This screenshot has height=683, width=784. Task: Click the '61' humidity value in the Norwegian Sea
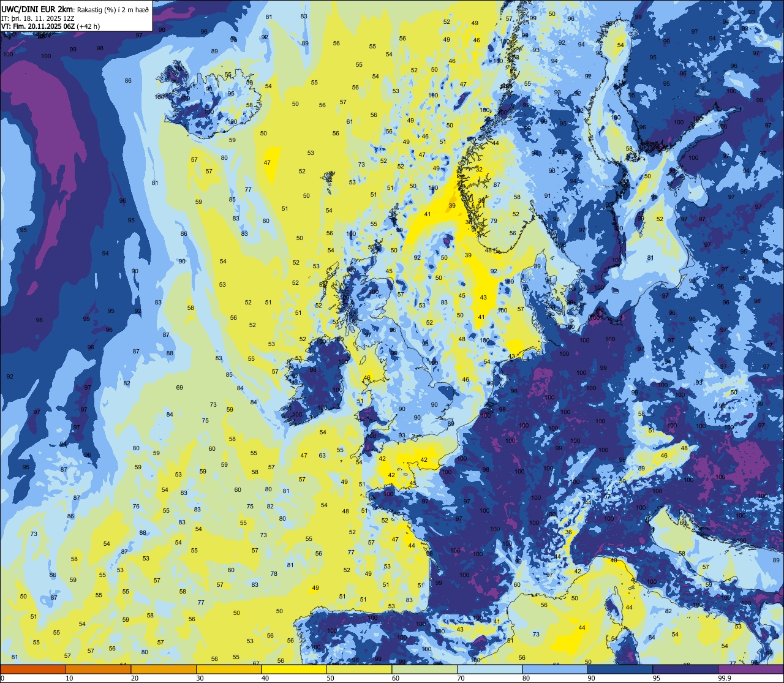[x=349, y=121]
